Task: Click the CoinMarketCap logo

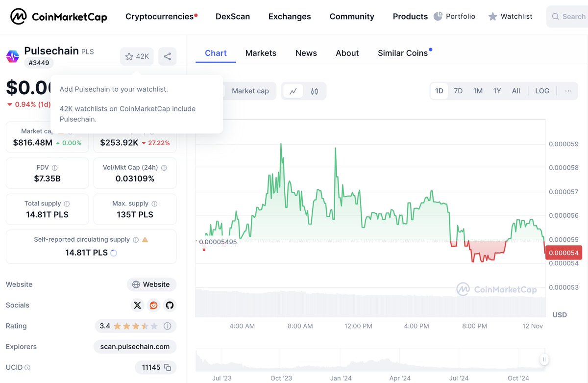Action: pos(55,16)
